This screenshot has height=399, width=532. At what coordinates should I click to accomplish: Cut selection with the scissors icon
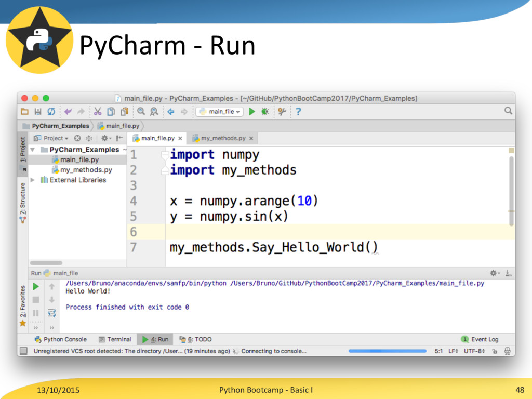coord(98,112)
